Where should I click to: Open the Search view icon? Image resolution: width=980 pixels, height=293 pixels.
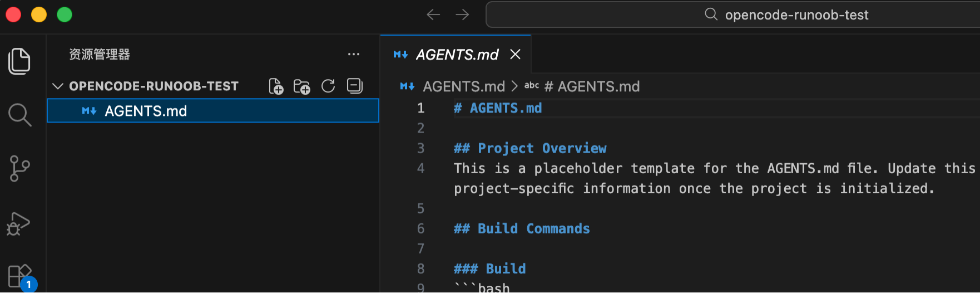coord(19,115)
